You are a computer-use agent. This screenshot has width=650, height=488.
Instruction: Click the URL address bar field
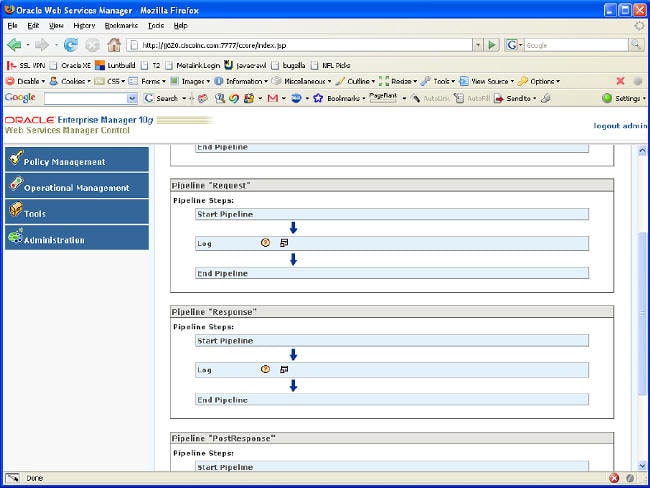pyautogui.click(x=300, y=45)
